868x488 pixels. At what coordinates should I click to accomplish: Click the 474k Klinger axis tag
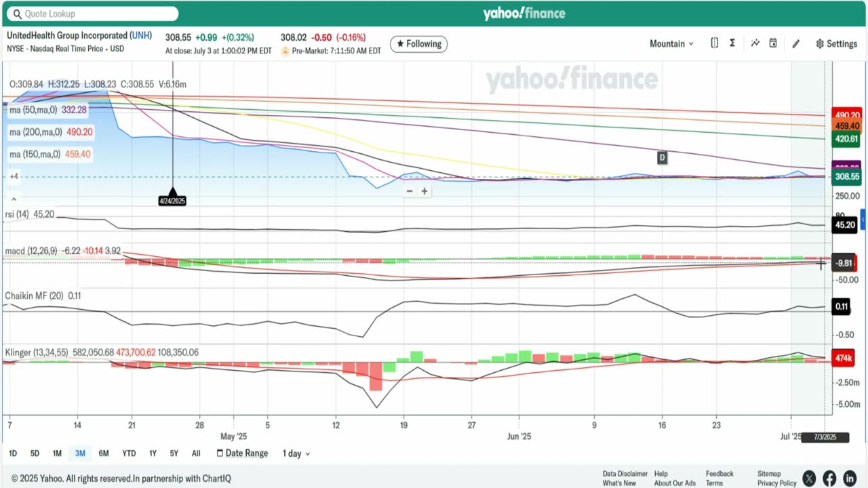click(844, 359)
